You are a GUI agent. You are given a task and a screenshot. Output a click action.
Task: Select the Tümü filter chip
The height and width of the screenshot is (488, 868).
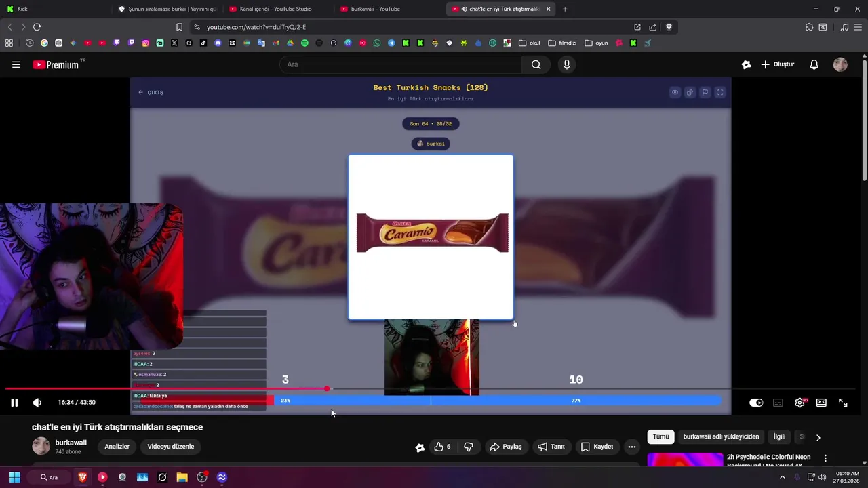point(660,437)
